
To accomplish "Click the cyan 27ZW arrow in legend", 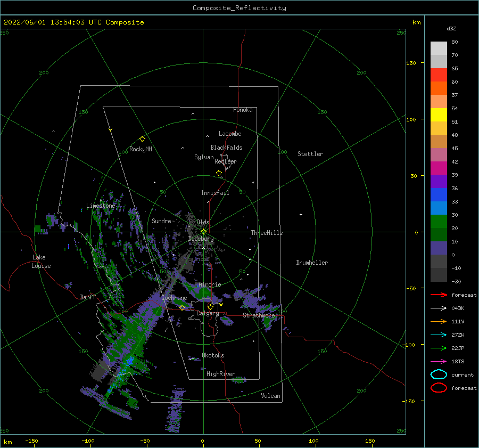I will (x=439, y=335).
